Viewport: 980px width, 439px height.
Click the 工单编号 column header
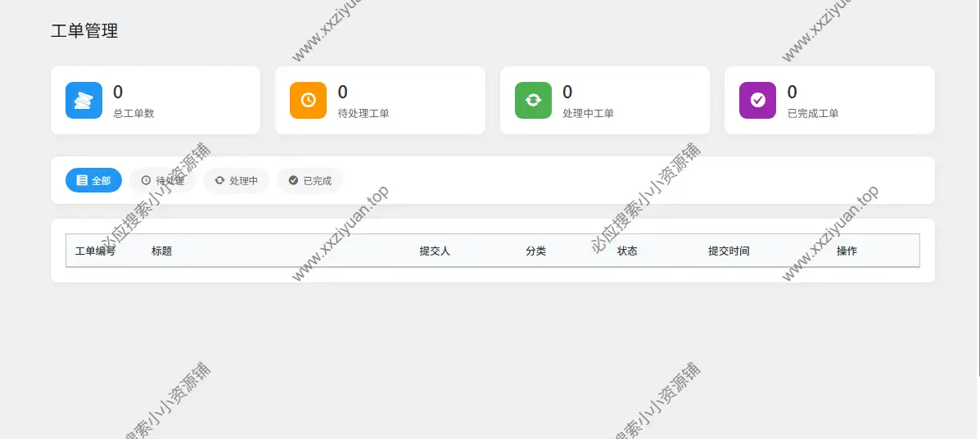pos(95,251)
